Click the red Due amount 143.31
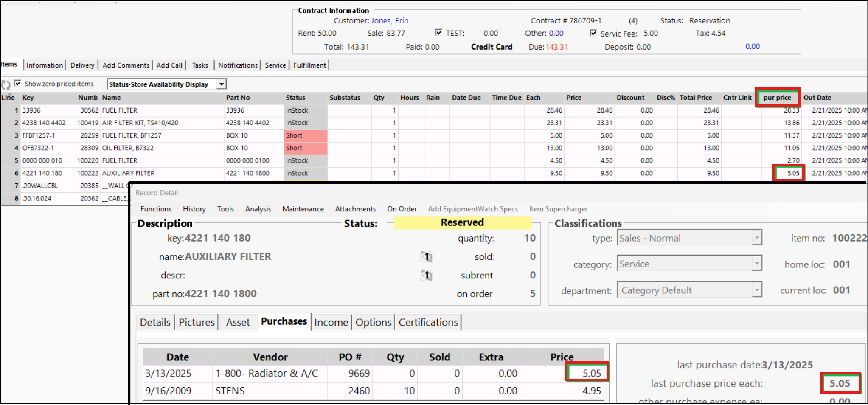 tap(556, 47)
